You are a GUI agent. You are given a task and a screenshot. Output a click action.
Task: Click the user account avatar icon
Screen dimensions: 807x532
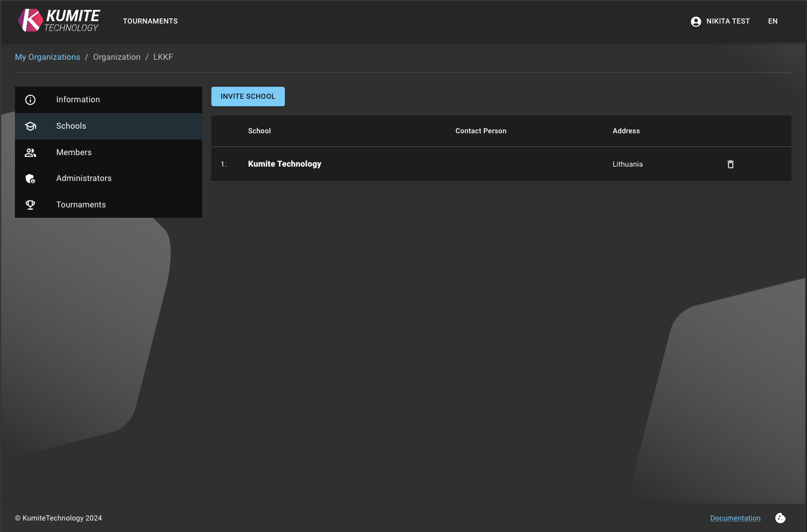[x=696, y=22]
